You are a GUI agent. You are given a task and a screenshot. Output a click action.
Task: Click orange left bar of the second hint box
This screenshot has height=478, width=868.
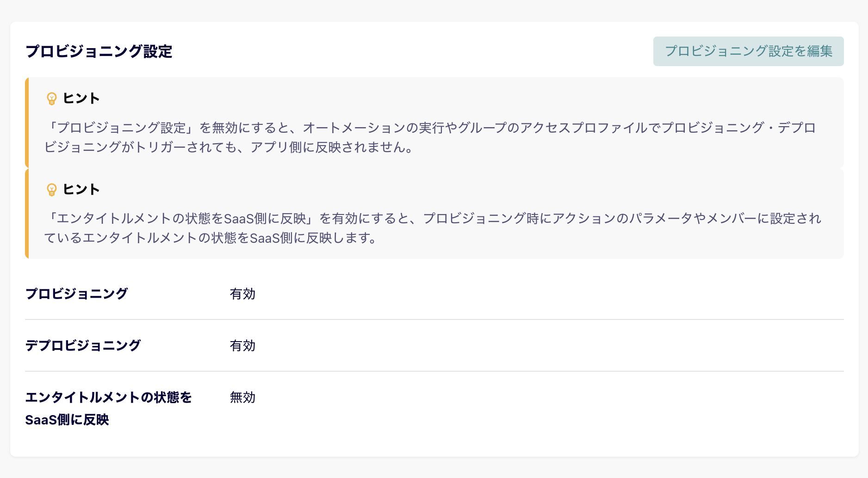(x=27, y=214)
